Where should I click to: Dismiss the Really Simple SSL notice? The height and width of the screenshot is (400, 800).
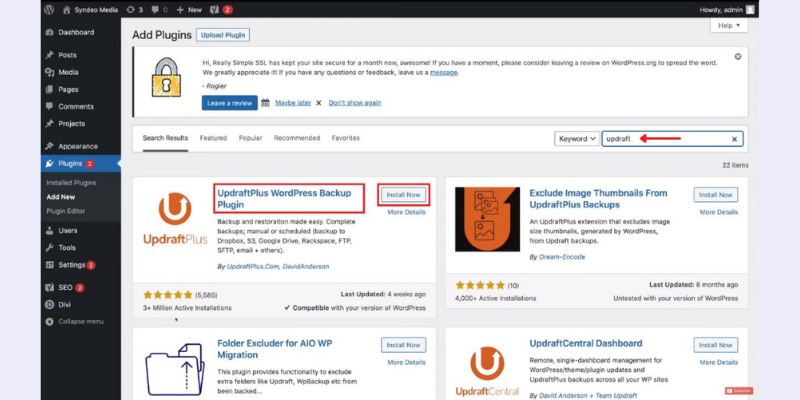point(738,57)
